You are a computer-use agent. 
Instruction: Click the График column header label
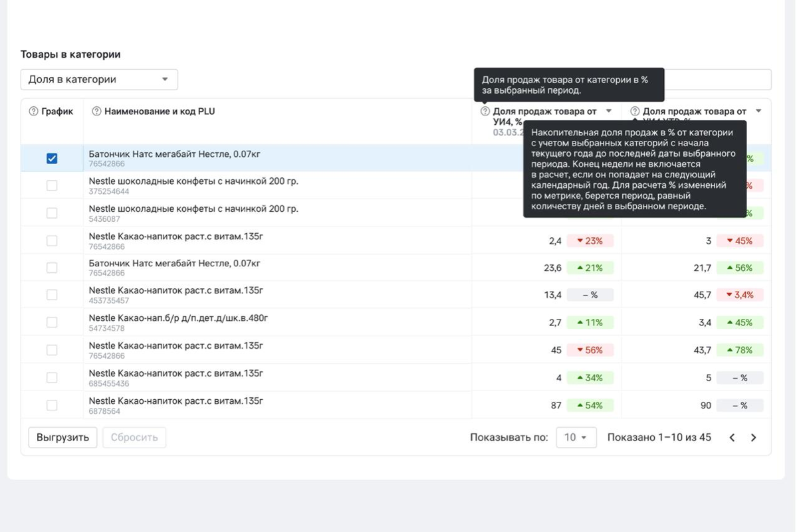[x=57, y=111]
